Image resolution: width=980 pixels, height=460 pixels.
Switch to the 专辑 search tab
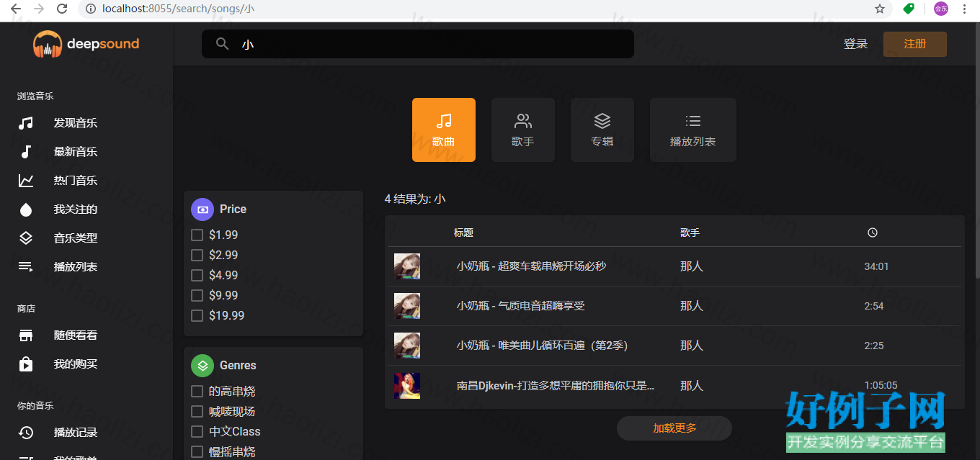(602, 130)
